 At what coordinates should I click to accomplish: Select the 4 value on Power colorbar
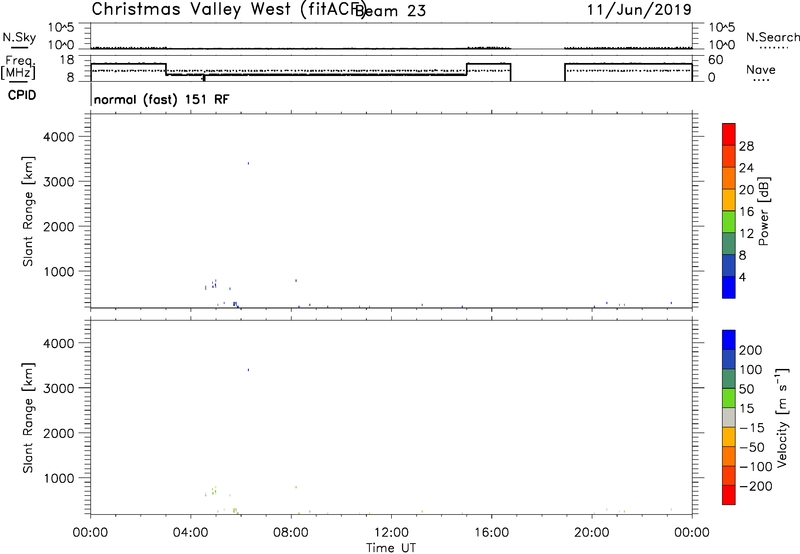pos(742,277)
